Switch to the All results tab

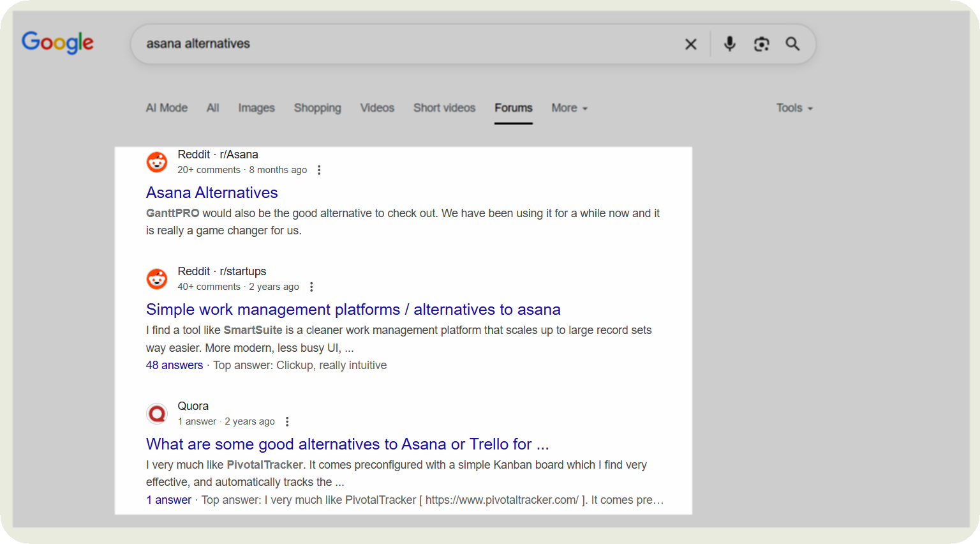point(213,108)
